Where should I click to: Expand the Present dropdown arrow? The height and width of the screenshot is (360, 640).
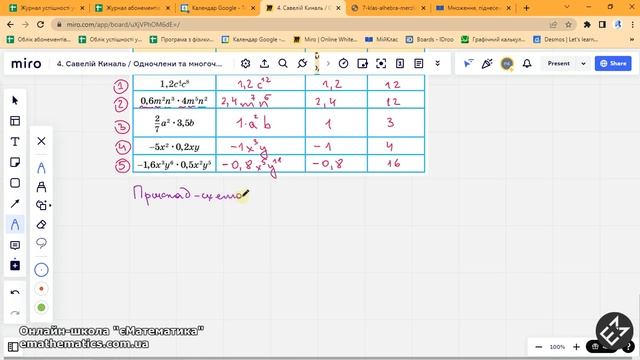(x=583, y=64)
